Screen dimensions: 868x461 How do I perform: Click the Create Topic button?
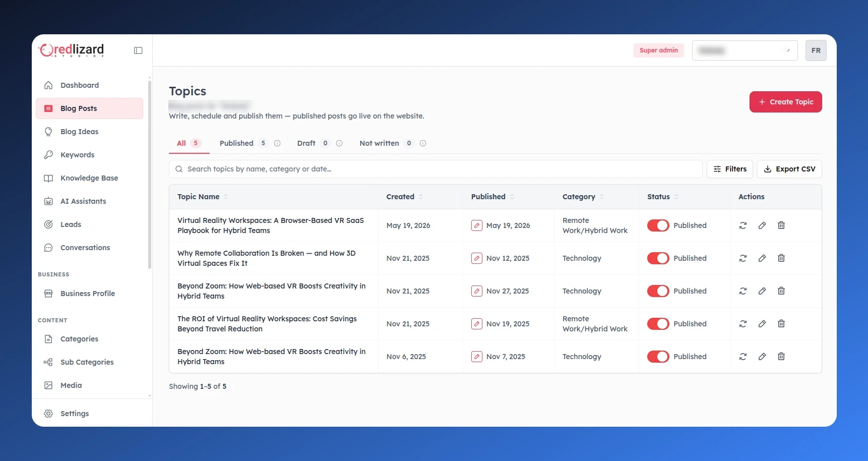click(x=785, y=102)
